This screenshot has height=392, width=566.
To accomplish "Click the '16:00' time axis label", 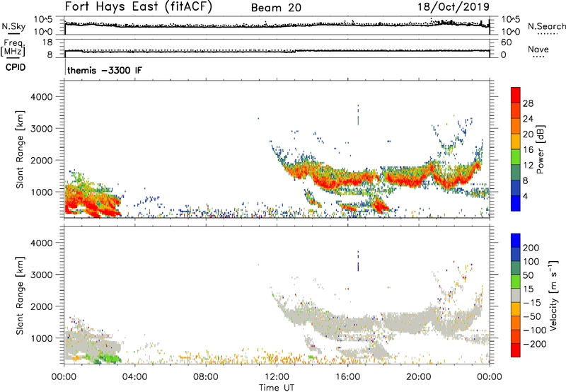I will pos(347,377).
